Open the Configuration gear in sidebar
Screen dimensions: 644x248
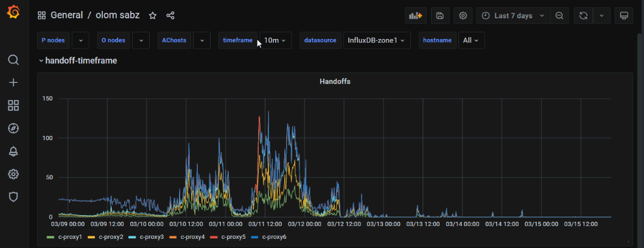coord(13,174)
